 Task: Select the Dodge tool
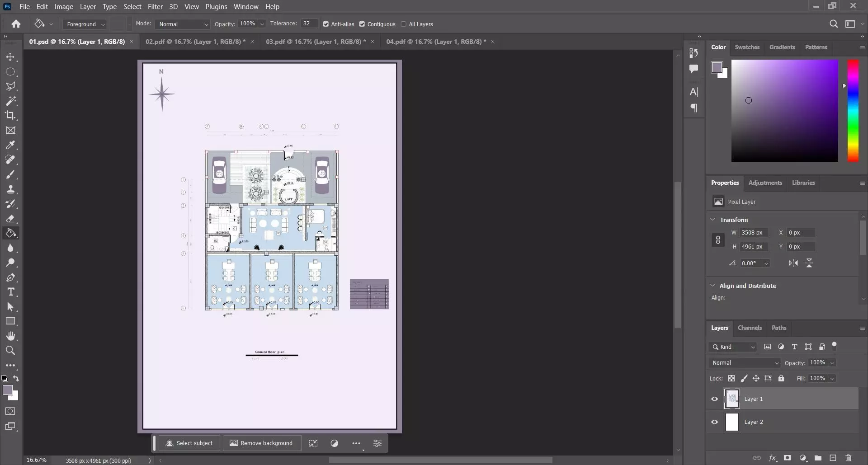(10, 263)
